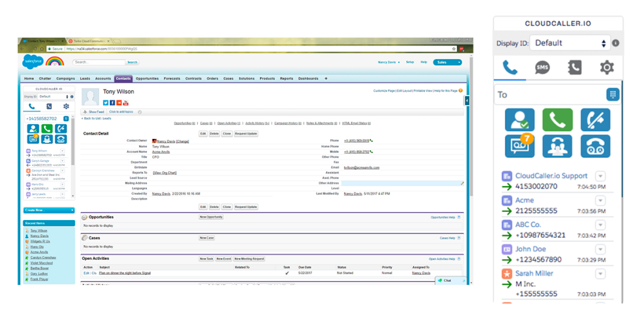
Task: Click the Clone button above Contact Detail
Action: 226,133
